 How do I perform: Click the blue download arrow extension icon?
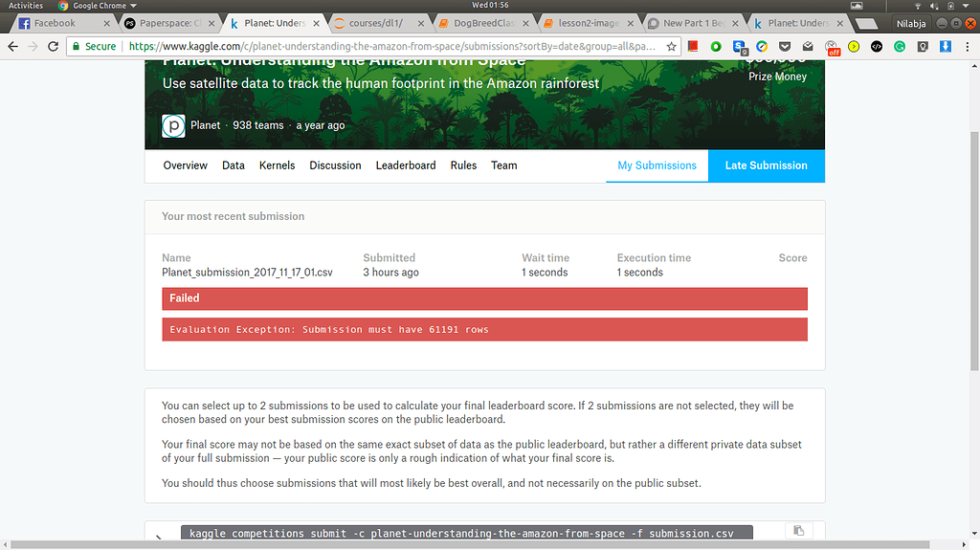click(946, 46)
